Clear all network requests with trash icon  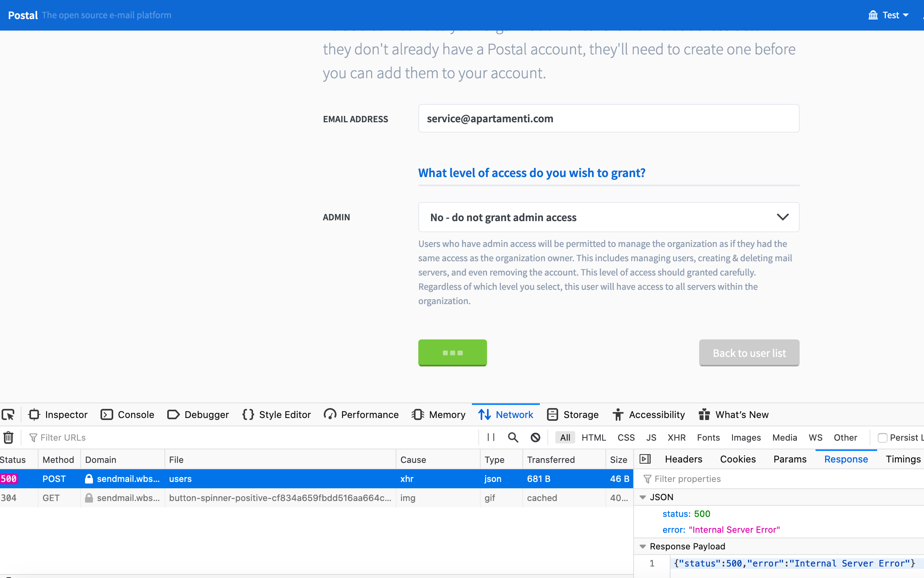[x=8, y=437]
